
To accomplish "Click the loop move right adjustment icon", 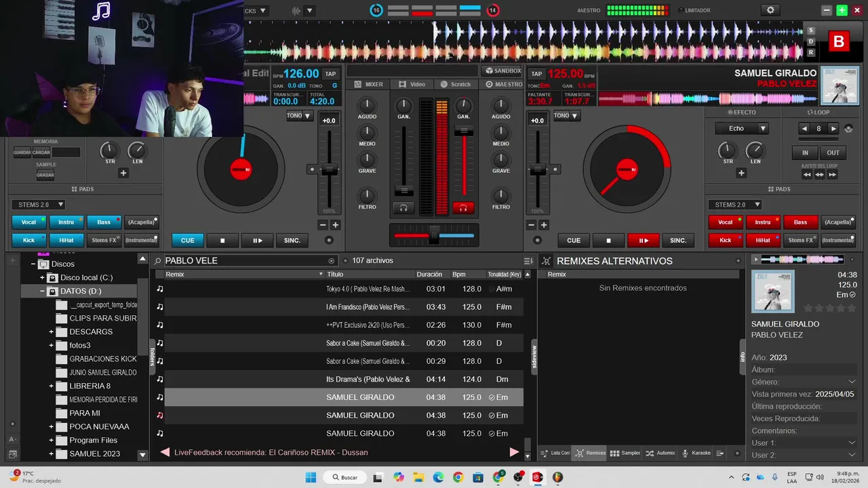I will coord(832,174).
